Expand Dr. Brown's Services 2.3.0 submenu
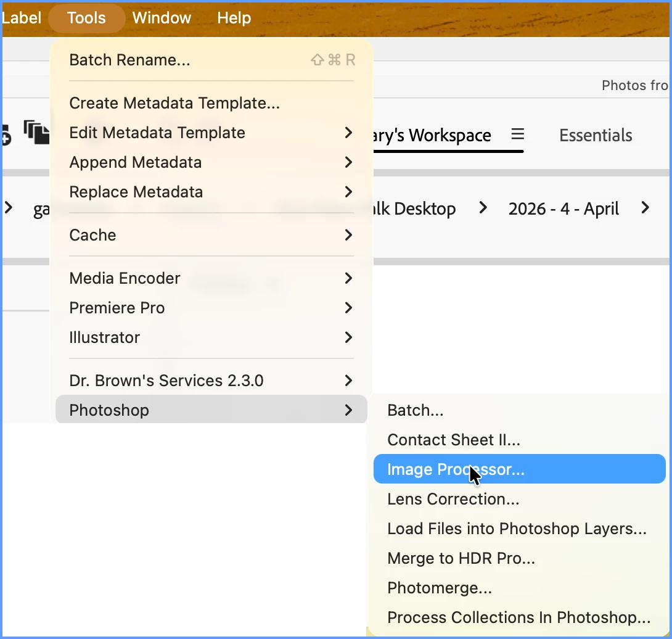 tap(211, 381)
